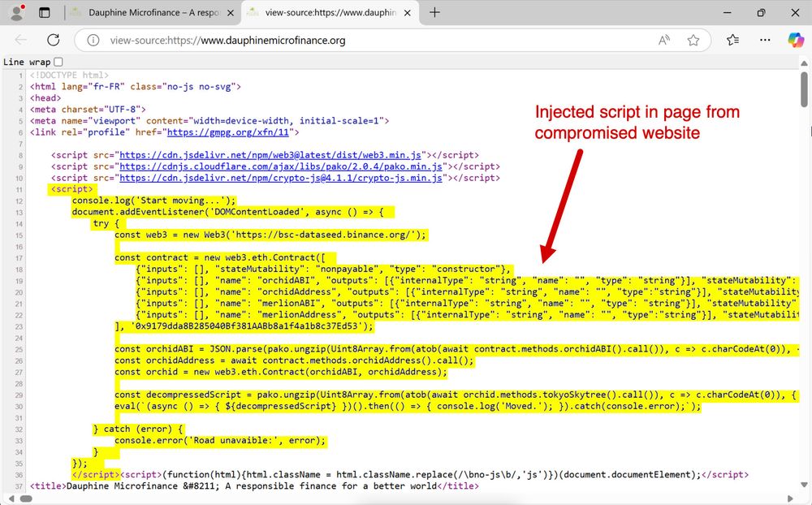Open the pako.min.js script link
This screenshot has height=505, width=812.
pyautogui.click(x=281, y=166)
